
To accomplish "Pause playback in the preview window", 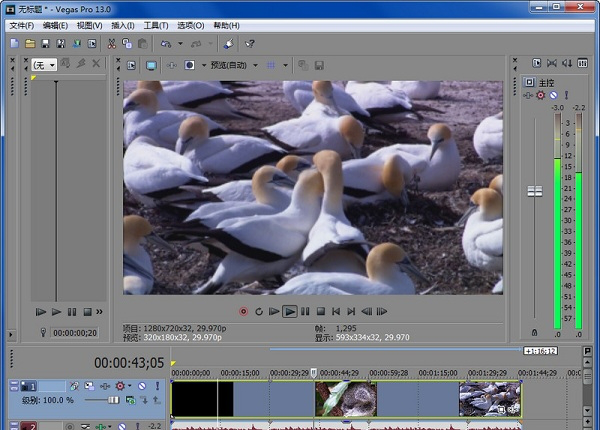I will pos(305,312).
